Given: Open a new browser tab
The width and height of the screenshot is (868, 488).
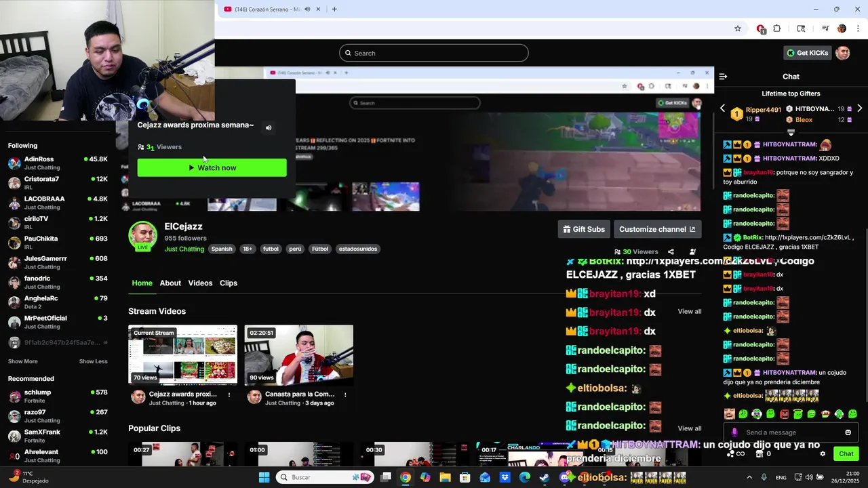Looking at the screenshot, I should [x=334, y=9].
